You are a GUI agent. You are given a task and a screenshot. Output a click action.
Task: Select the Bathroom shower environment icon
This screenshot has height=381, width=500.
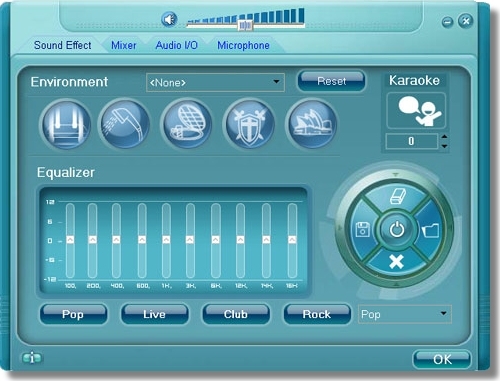click(x=125, y=124)
